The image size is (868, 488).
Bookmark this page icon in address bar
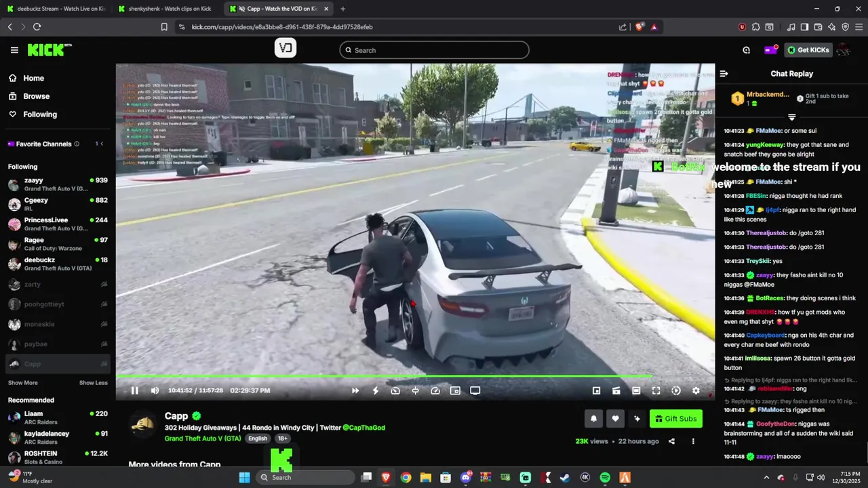click(x=164, y=27)
